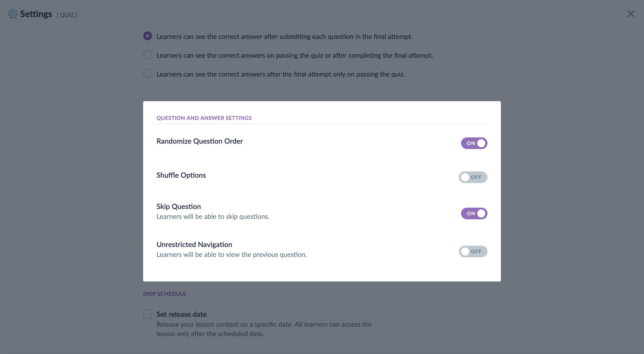644x354 pixels.
Task: Click the Question and Answer Settings heading
Action: [204, 118]
